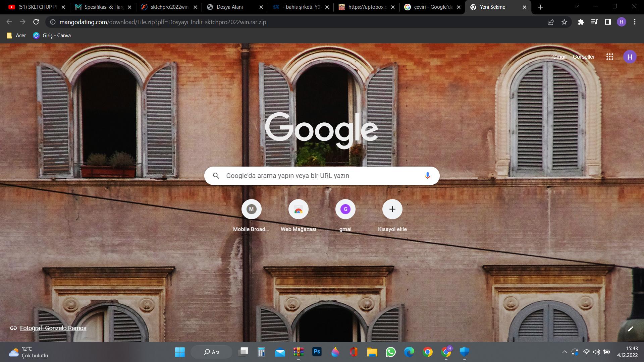Open the Chrome extensions puzzle icon
Screen dimensions: 644x362
(581, 22)
